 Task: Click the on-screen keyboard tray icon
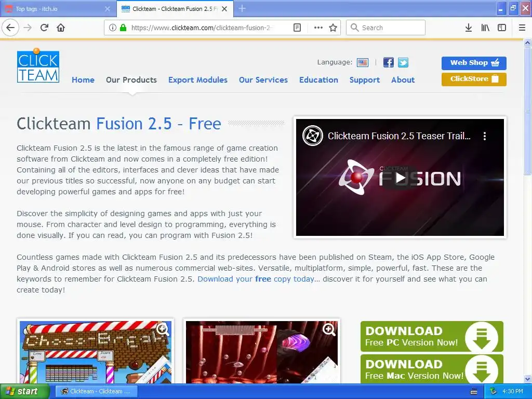coord(474,392)
